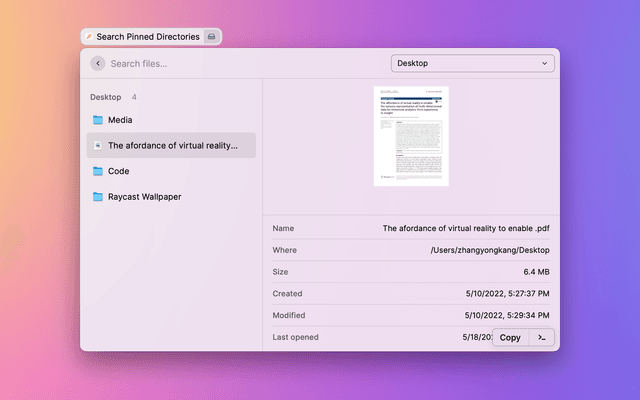Viewport: 640px width, 400px height.
Task: Focus the Search files input field
Action: click(240, 63)
